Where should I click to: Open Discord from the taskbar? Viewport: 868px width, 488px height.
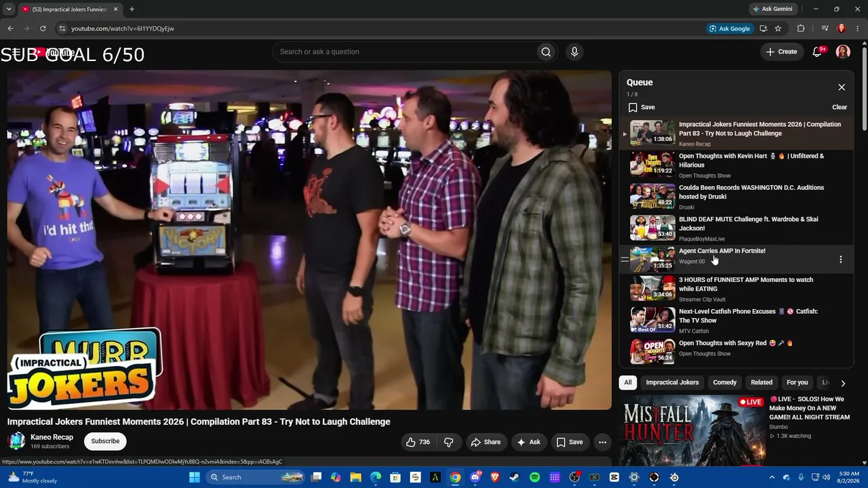pyautogui.click(x=475, y=477)
